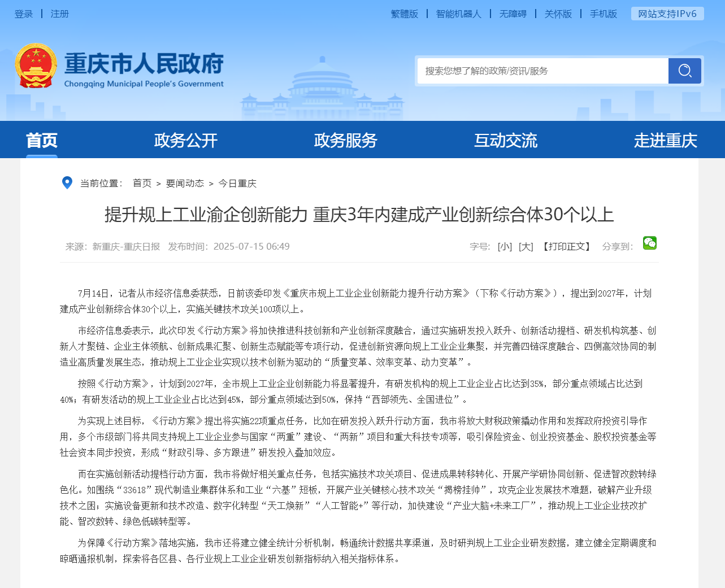
Task: Open 走进重庆 navigation tab
Action: [666, 140]
